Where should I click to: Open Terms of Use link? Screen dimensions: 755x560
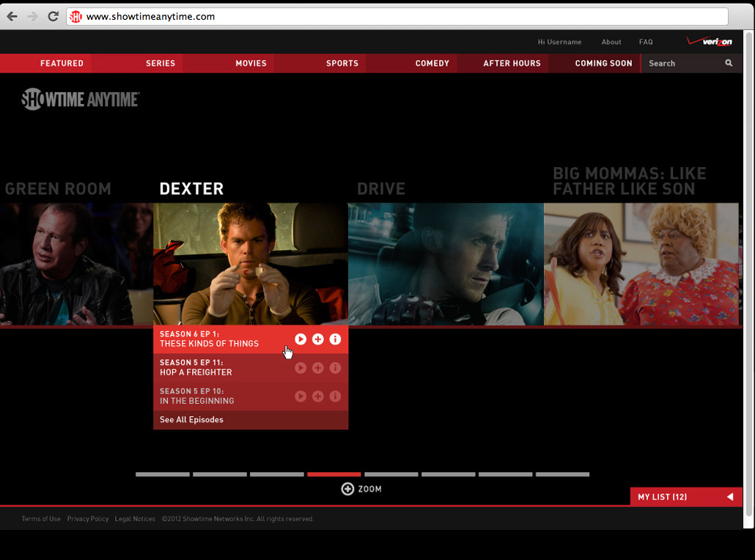point(41,519)
